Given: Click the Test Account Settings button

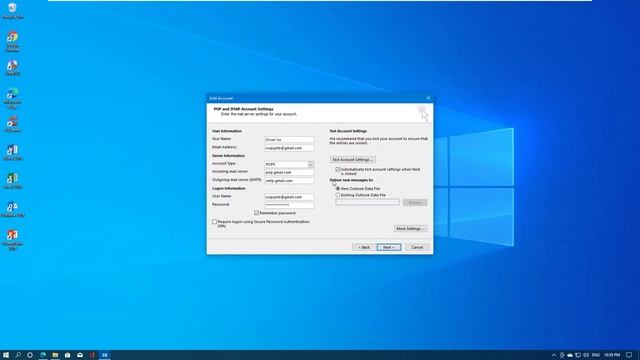Looking at the screenshot, I should (353, 160).
